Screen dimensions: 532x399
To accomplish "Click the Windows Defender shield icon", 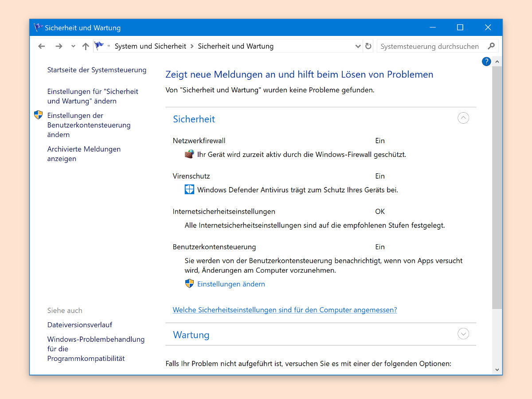I will coord(189,190).
